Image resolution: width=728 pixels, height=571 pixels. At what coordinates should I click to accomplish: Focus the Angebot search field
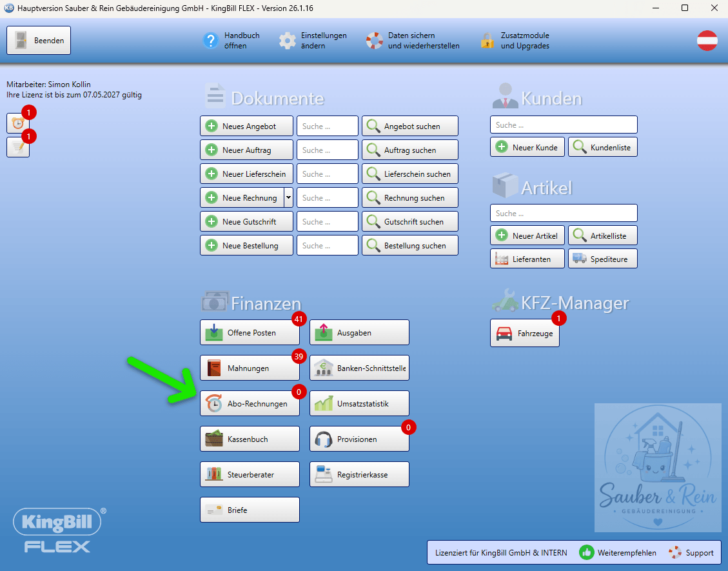click(x=328, y=126)
